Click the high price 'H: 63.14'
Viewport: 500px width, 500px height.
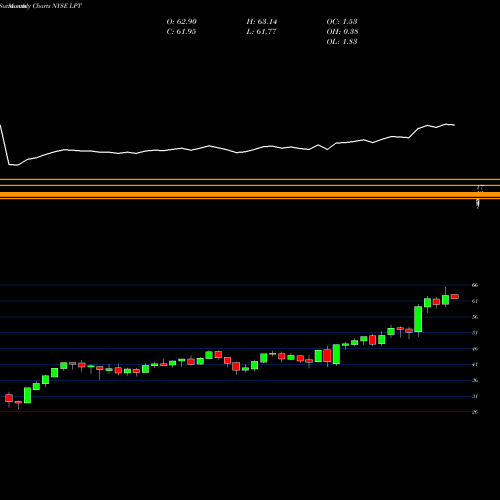pyautogui.click(x=262, y=22)
